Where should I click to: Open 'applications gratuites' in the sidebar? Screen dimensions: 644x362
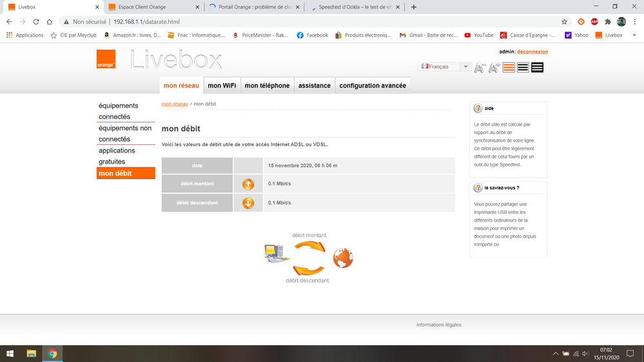point(126,156)
